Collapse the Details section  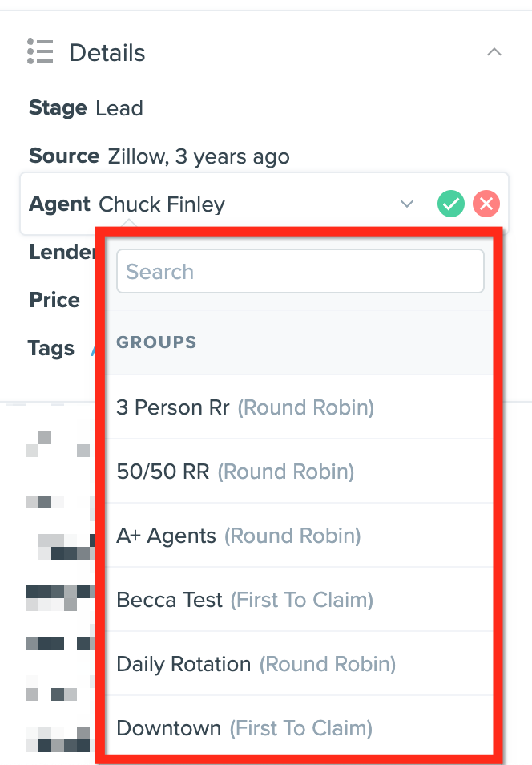coord(494,51)
